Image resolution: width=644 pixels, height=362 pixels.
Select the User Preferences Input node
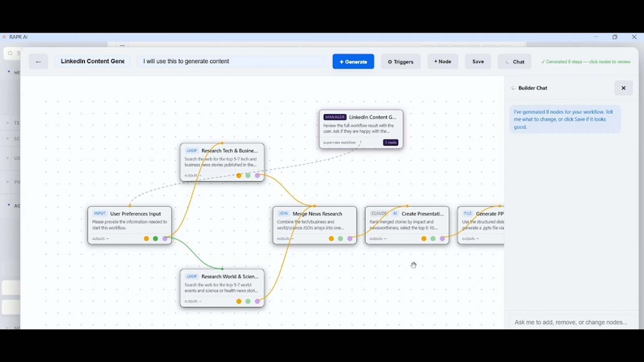[x=130, y=225]
